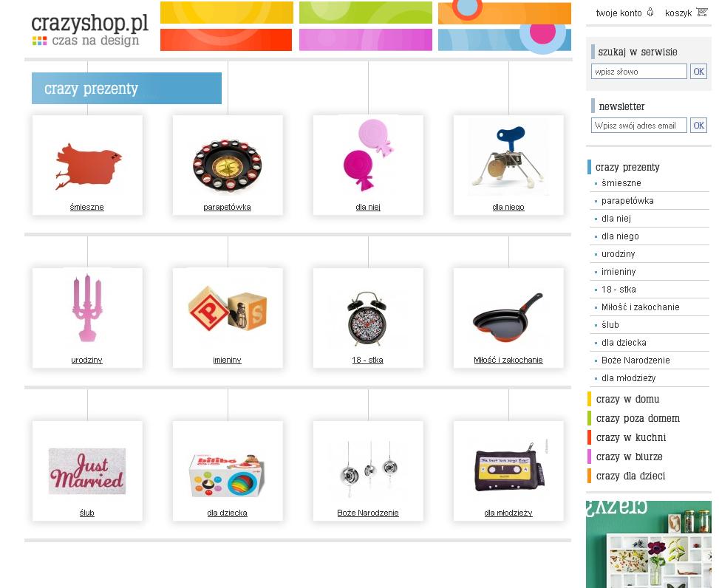The width and height of the screenshot is (719, 588).
Task: Select the heart-shaped pan image
Action: click(508, 318)
